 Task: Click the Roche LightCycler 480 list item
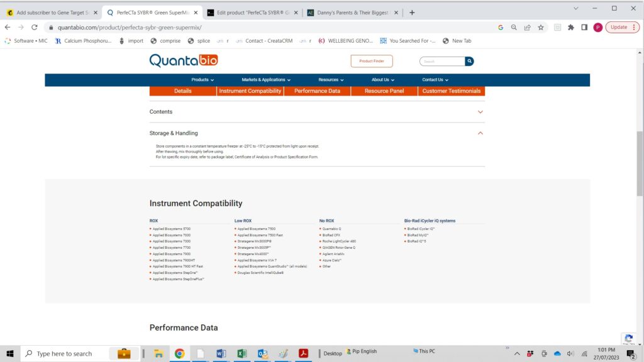click(x=339, y=241)
